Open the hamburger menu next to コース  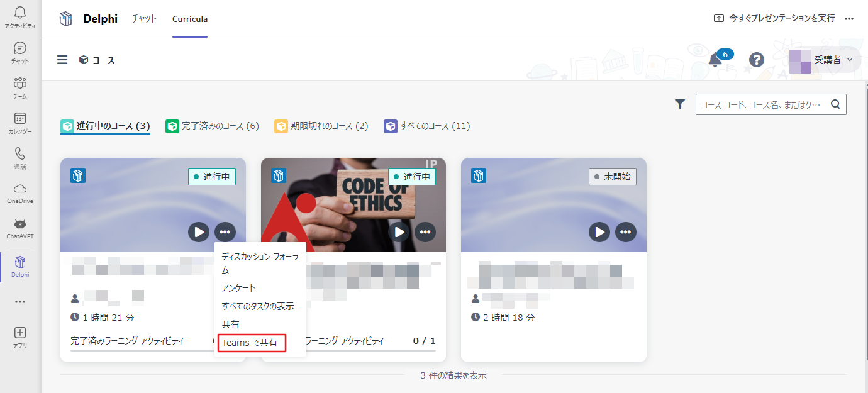tap(62, 60)
